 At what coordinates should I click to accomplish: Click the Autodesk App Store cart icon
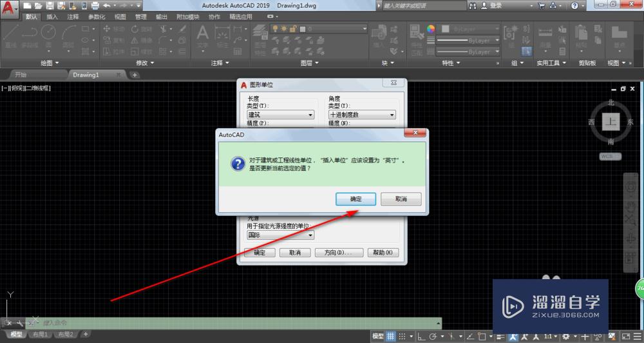click(542, 6)
